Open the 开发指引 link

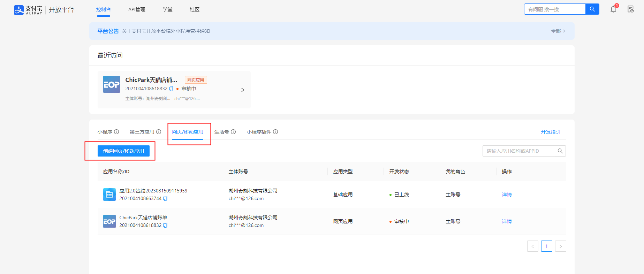(551, 132)
